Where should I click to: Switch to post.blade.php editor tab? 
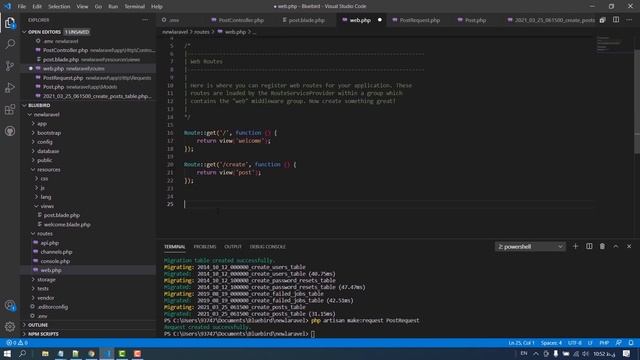303,20
